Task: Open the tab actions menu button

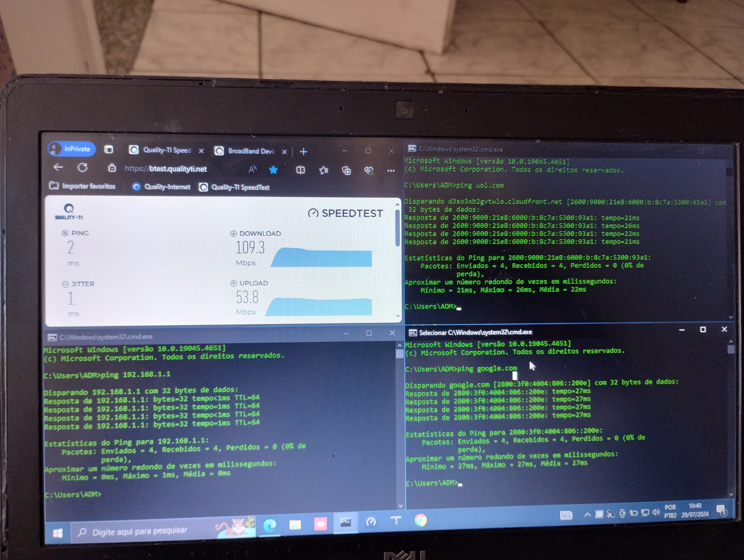Action: pyautogui.click(x=109, y=150)
